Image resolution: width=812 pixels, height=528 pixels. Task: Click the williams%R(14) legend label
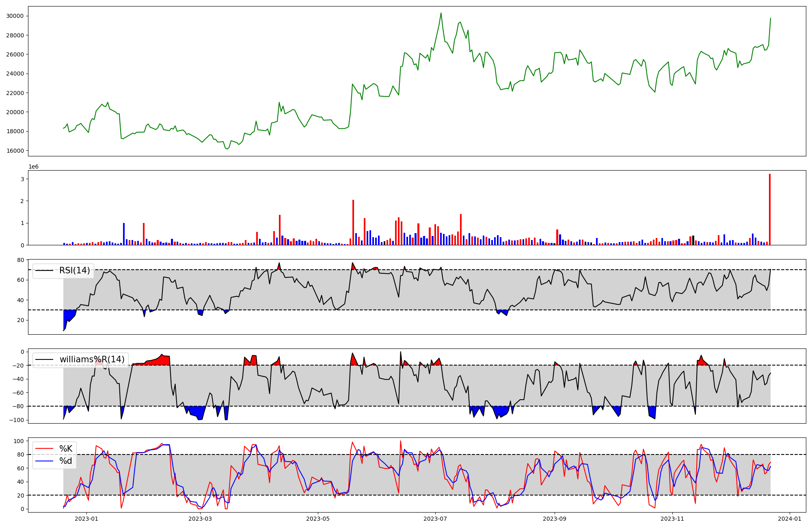pos(92,359)
